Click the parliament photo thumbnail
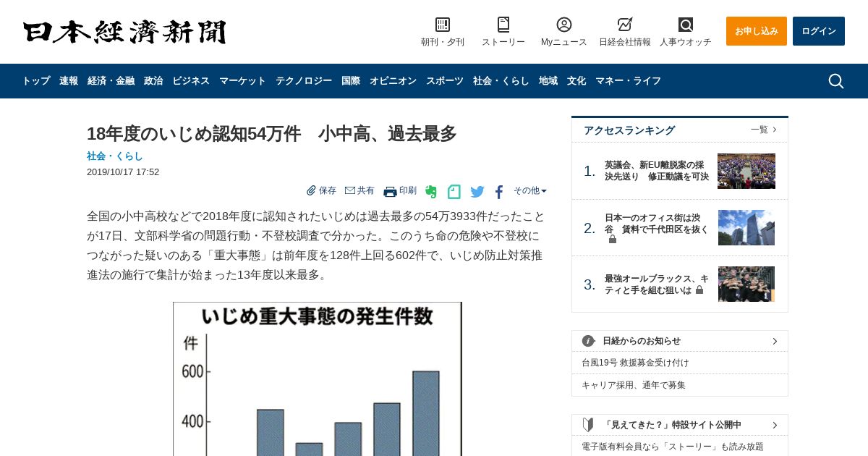 [x=746, y=171]
